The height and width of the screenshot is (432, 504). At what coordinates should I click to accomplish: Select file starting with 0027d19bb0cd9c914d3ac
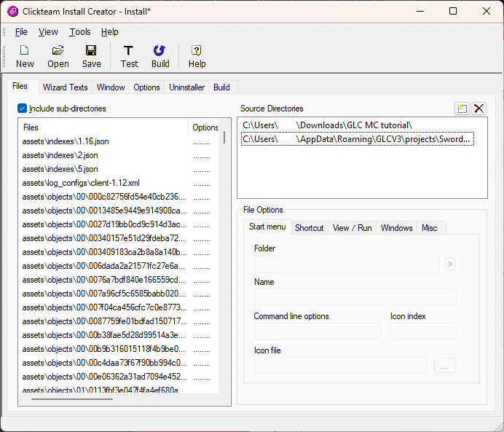[104, 224]
